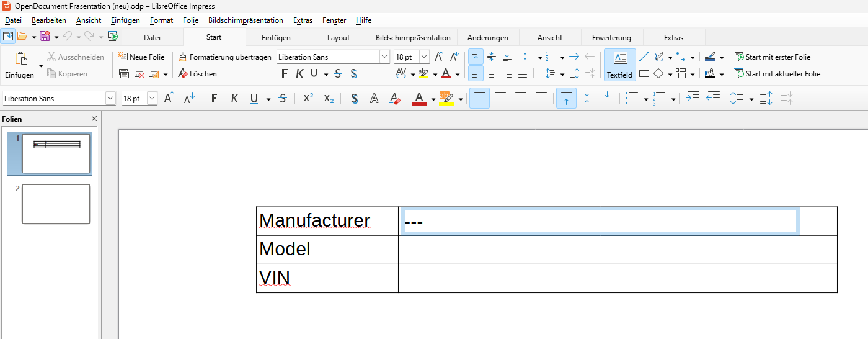Toggle the Textfeld text box tool
868x339 pixels.
tap(619, 65)
